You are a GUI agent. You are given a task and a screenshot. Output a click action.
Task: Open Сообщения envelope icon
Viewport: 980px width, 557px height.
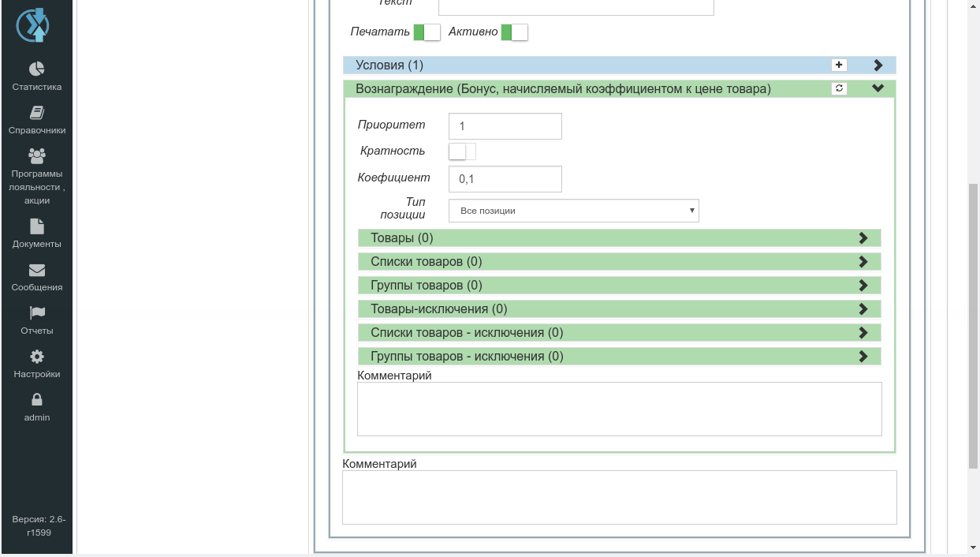37,270
